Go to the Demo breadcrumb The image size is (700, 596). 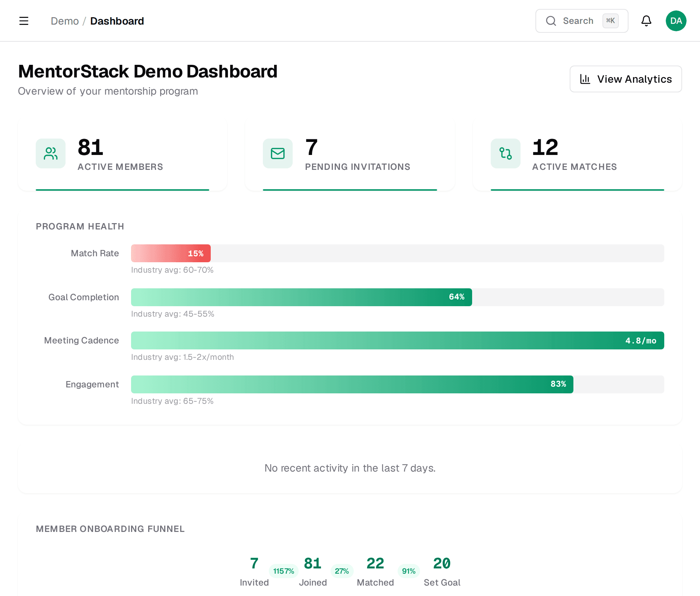65,21
